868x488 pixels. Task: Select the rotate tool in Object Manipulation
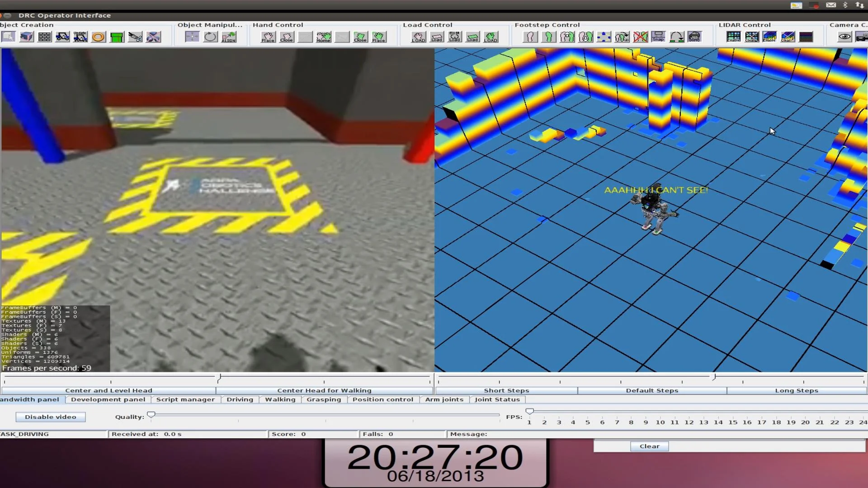point(210,37)
